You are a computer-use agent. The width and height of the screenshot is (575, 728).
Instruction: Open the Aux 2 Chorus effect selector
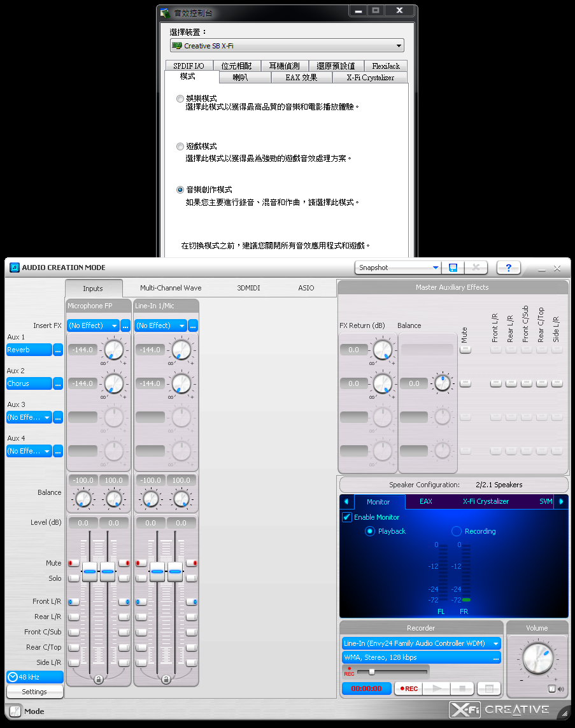click(x=29, y=383)
